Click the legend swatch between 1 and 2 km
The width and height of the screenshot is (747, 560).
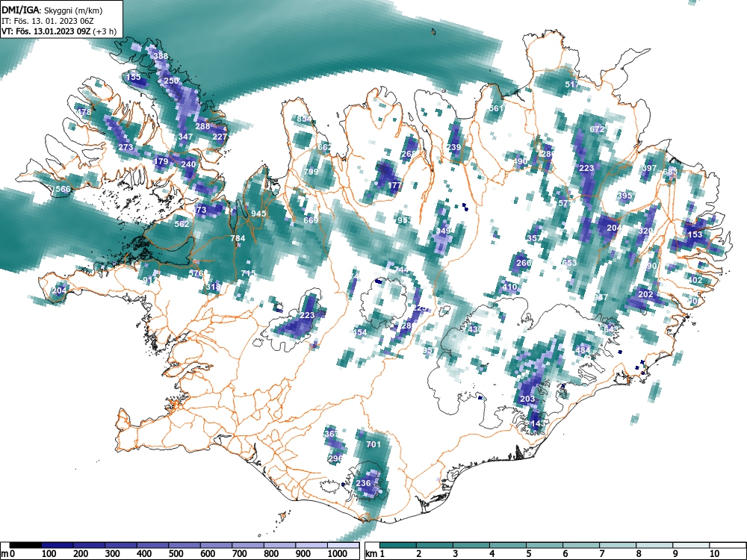click(x=398, y=545)
